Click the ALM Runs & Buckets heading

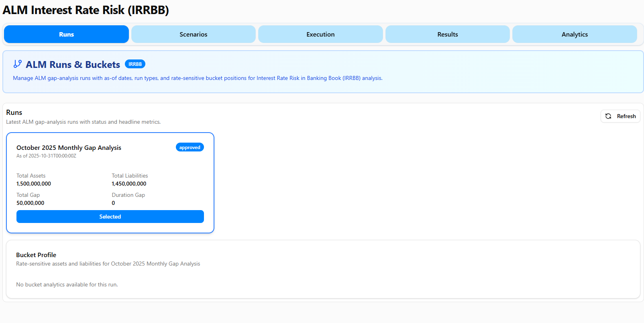coord(73,65)
